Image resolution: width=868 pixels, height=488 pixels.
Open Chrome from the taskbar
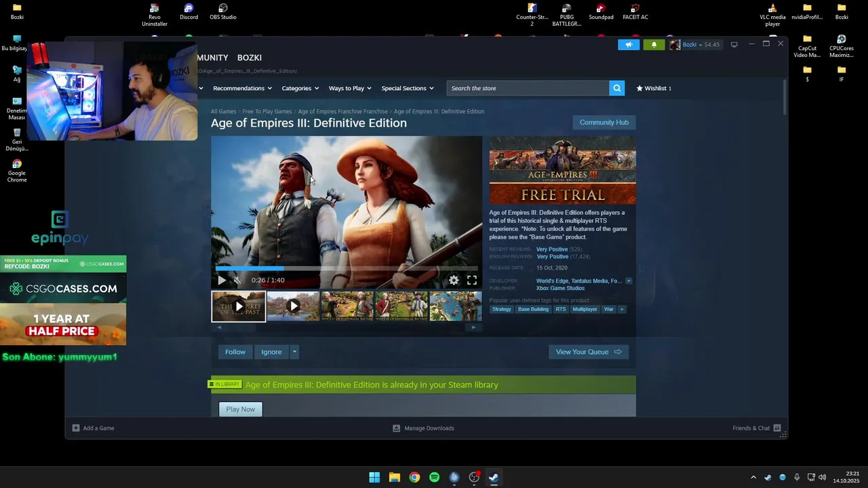tap(414, 477)
